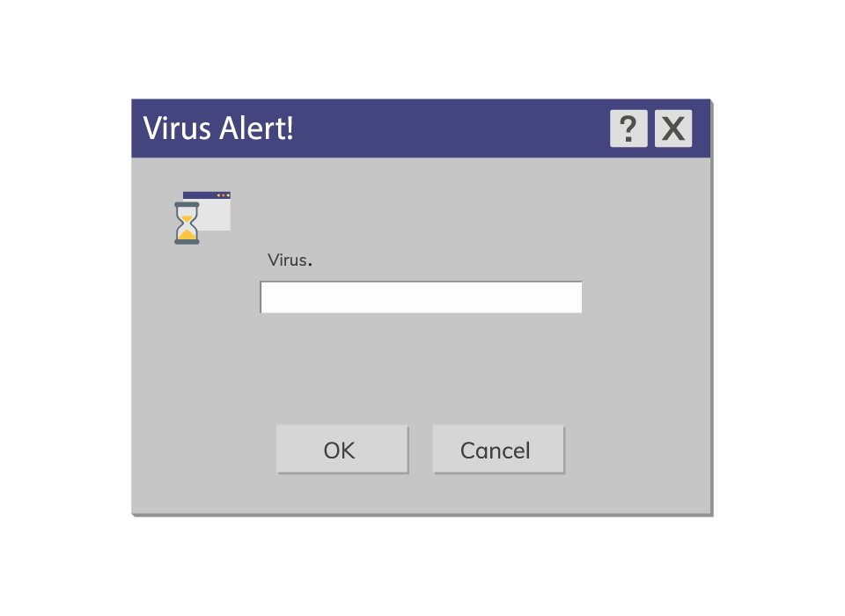Click the three orange dots in mini window icon
Image resolution: width=845 pixels, height=616 pixels.
click(223, 195)
